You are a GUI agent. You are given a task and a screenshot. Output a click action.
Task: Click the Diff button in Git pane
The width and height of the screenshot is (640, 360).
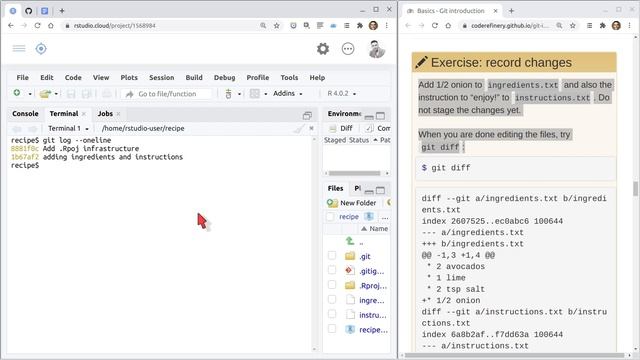[342, 128]
